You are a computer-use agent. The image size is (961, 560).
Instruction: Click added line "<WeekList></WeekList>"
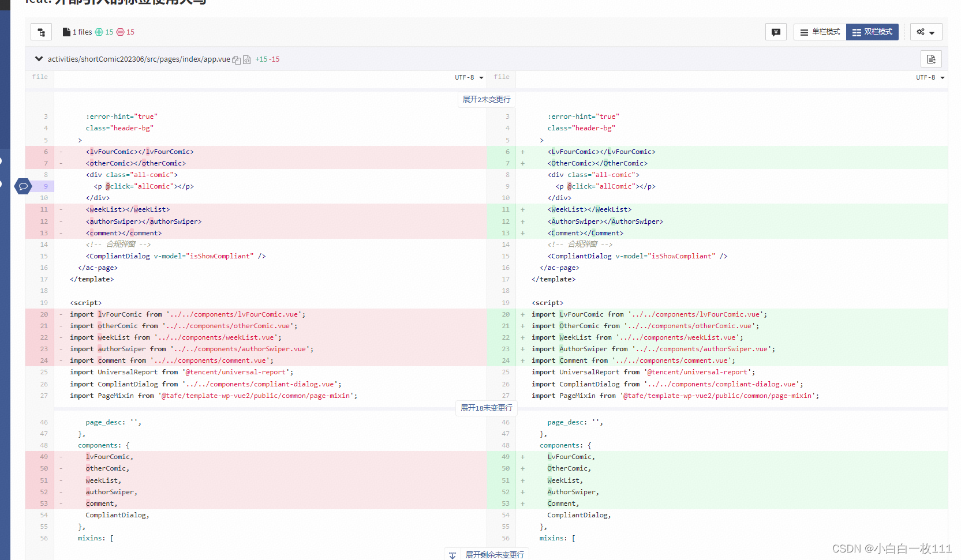click(589, 209)
